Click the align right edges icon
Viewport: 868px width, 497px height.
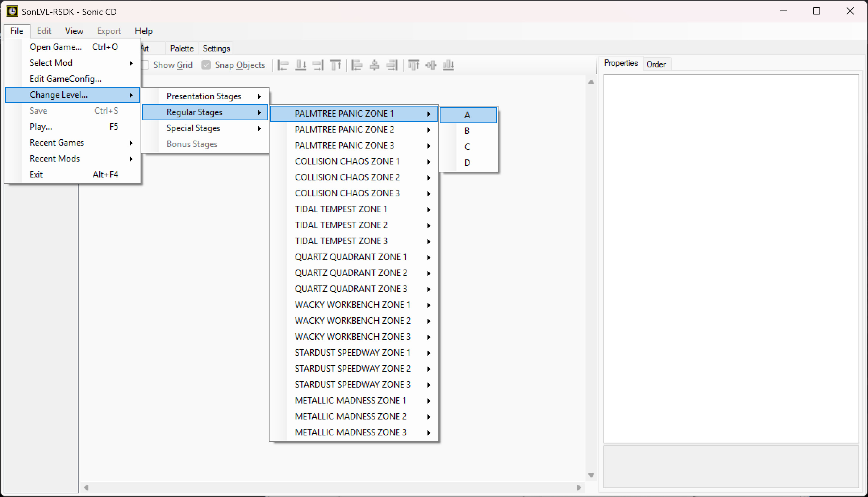click(392, 65)
